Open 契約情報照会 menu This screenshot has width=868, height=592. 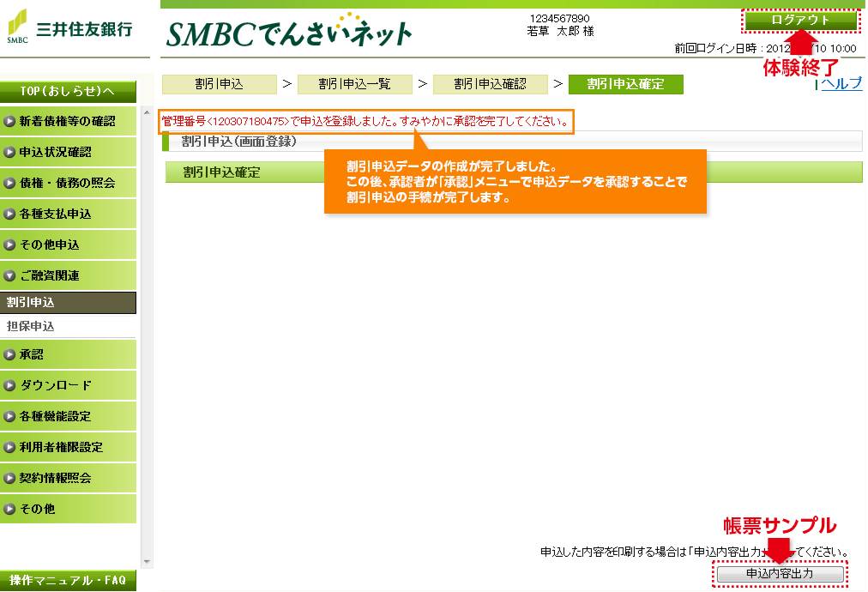pyautogui.click(x=68, y=479)
